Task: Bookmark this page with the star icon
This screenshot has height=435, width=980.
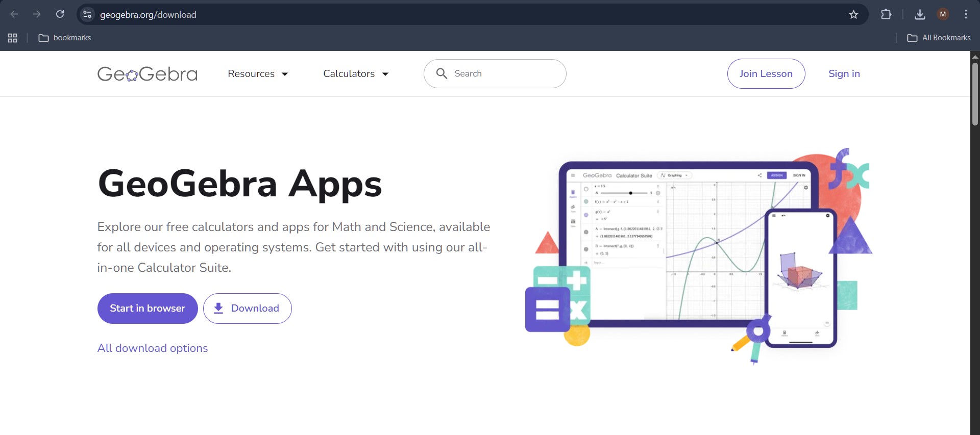Action: point(853,14)
